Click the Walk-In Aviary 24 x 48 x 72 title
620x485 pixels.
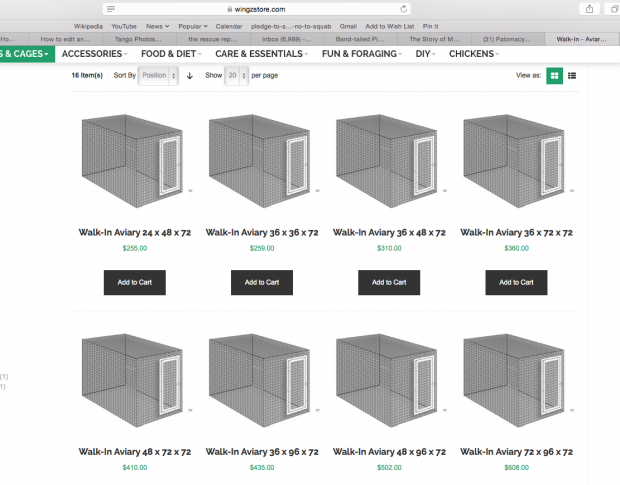point(135,232)
